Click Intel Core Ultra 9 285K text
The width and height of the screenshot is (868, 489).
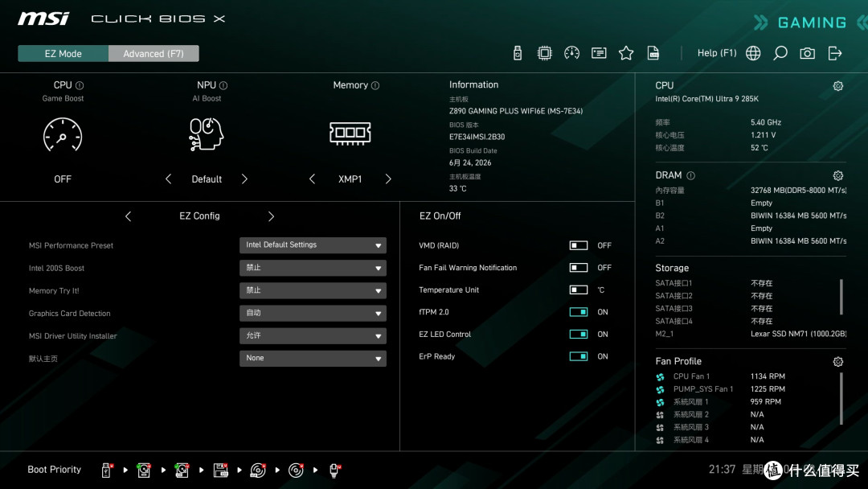click(x=707, y=99)
